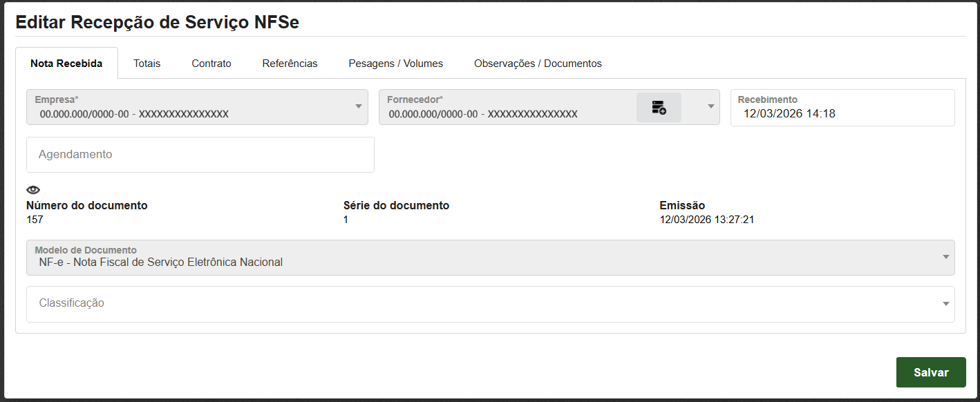Open the Classificação dropdown arrow
The height and width of the screenshot is (402, 980).
(x=945, y=303)
